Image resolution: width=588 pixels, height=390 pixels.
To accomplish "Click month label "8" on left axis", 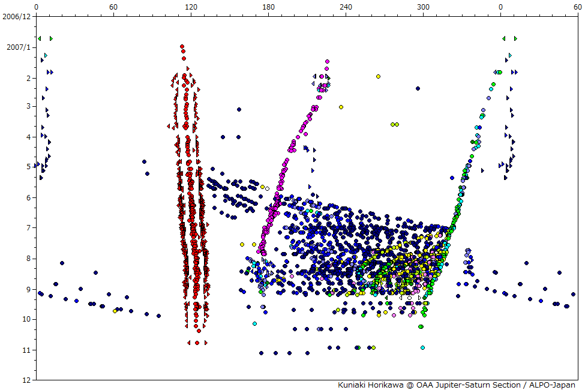I will tap(29, 259).
